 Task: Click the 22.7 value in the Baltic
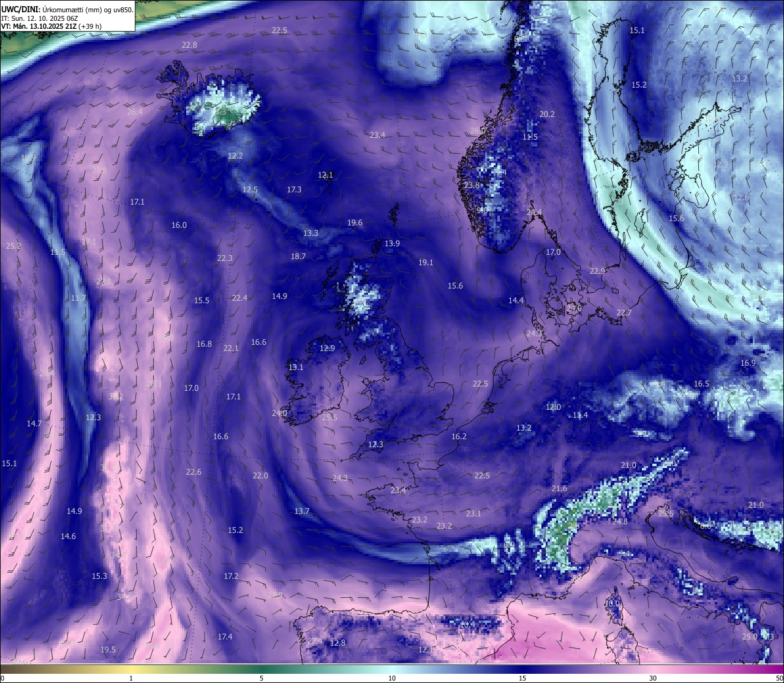[624, 312]
